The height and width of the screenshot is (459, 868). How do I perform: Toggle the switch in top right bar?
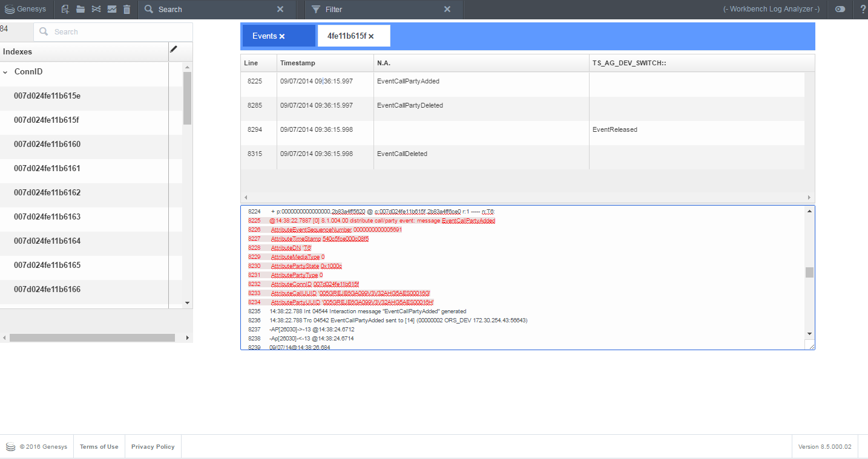(840, 9)
